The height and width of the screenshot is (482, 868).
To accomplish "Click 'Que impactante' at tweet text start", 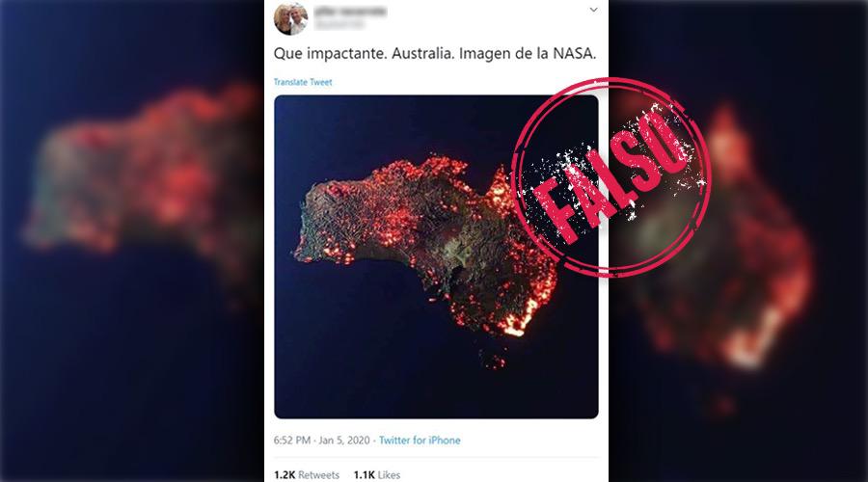I will click(x=328, y=54).
